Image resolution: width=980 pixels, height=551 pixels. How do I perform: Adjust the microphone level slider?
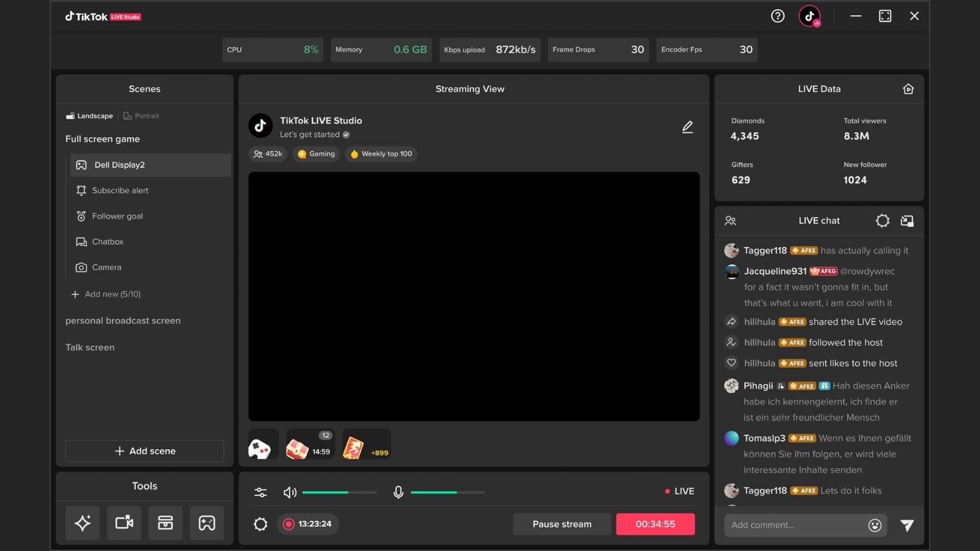point(448,492)
